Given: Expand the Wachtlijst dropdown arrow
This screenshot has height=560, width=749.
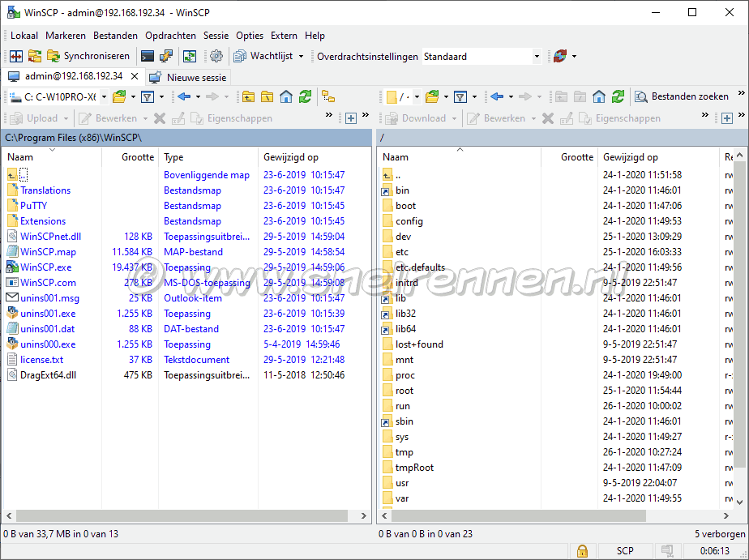Looking at the screenshot, I should [x=301, y=57].
